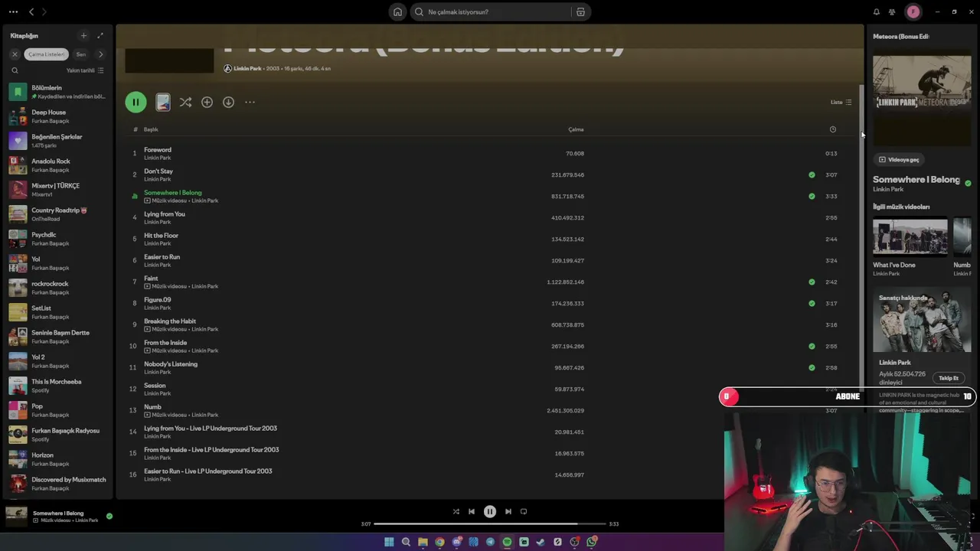The width and height of the screenshot is (980, 551).
Task: Open the notifications bell
Action: (x=877, y=11)
